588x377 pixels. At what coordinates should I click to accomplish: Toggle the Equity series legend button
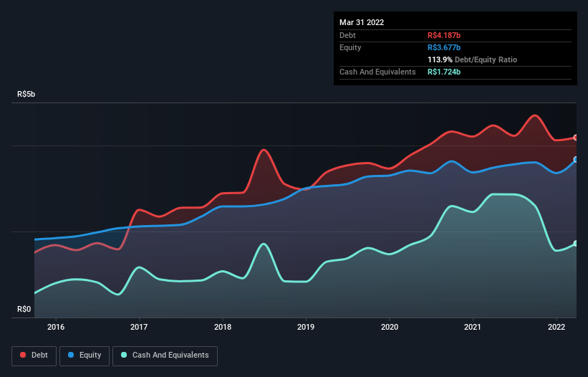click(x=85, y=355)
